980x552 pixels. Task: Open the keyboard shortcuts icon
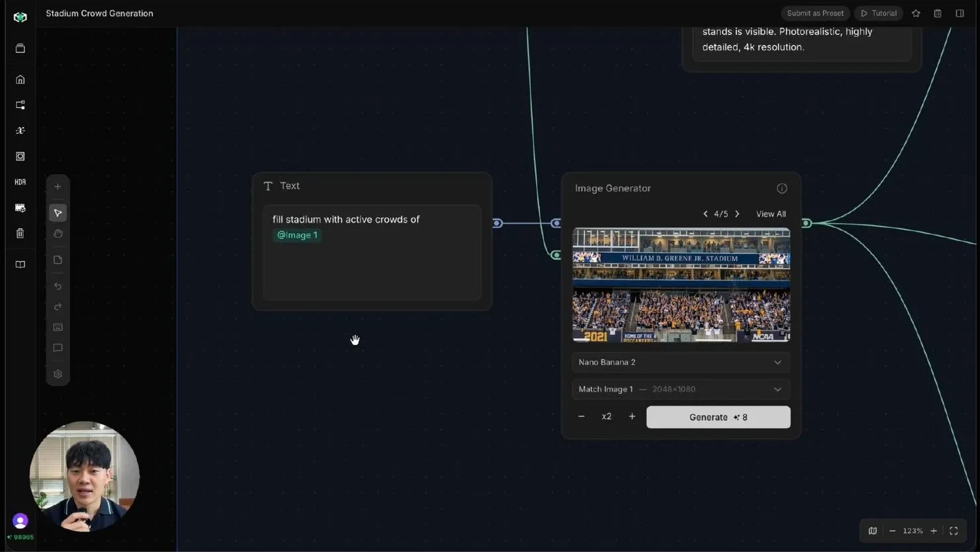tap(58, 327)
